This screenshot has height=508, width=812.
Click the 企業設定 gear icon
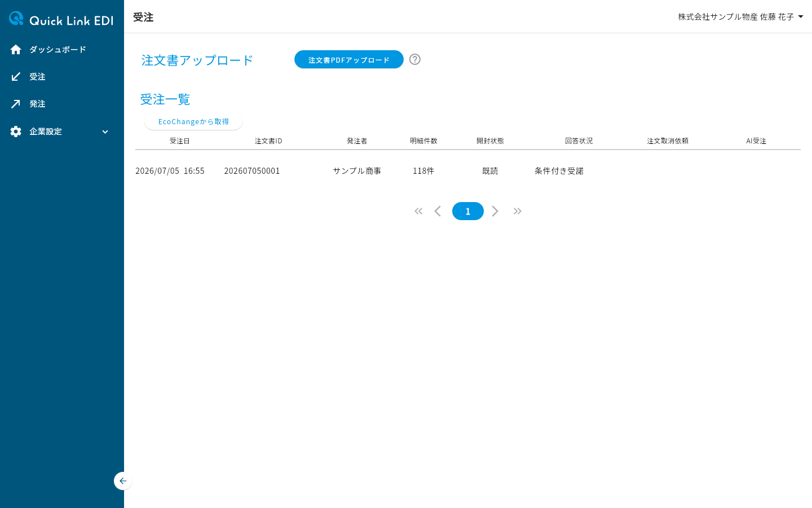(16, 132)
